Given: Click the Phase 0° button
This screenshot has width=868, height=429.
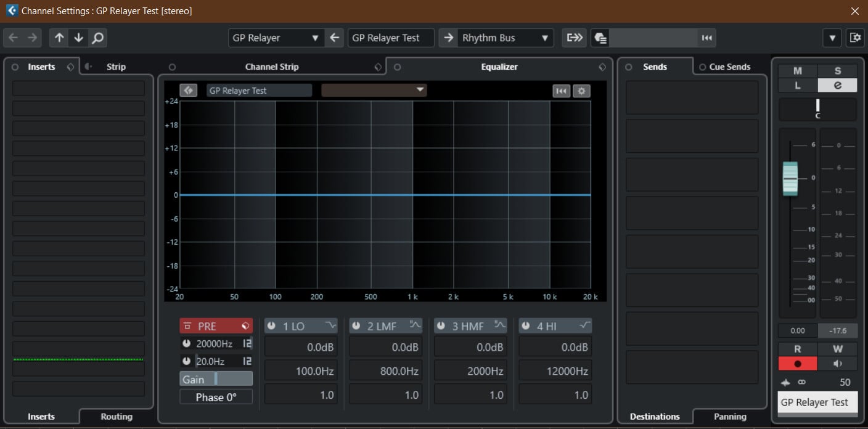Looking at the screenshot, I should (x=216, y=398).
